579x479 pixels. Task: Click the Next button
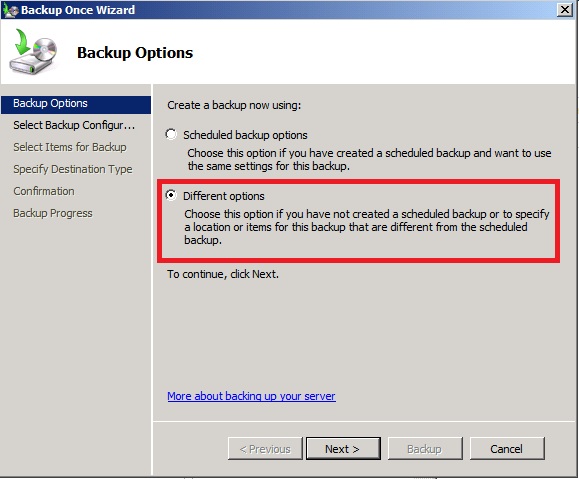pos(343,449)
